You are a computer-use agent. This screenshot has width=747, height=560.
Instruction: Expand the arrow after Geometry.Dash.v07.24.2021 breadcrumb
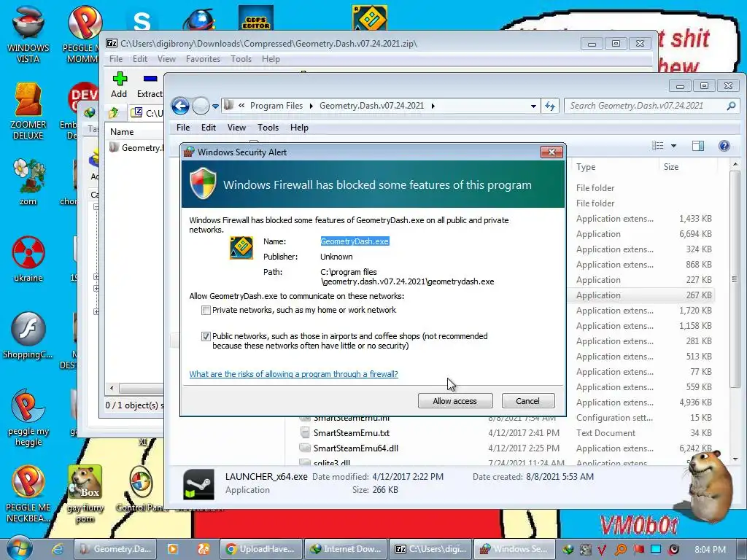[x=433, y=106]
